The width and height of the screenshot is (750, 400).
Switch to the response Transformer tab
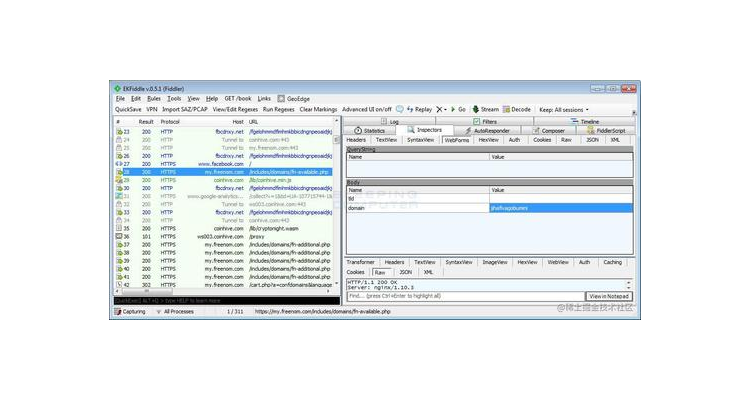(x=361, y=262)
